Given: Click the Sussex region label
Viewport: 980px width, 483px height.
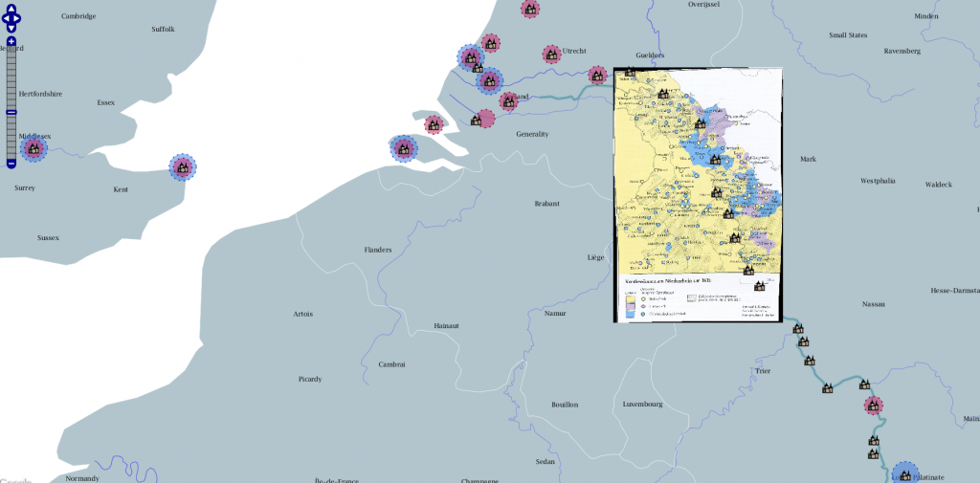Looking at the screenshot, I should click(48, 238).
